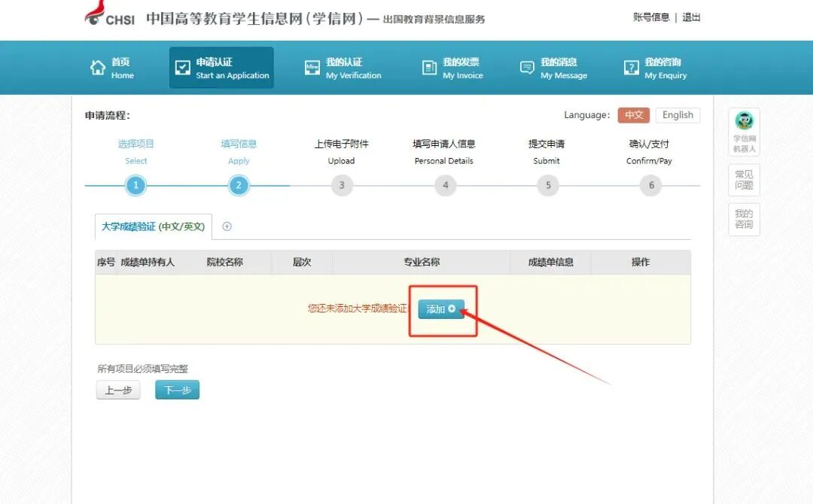Click the CHSI logo
Screen dimensions: 813x504
pos(109,14)
